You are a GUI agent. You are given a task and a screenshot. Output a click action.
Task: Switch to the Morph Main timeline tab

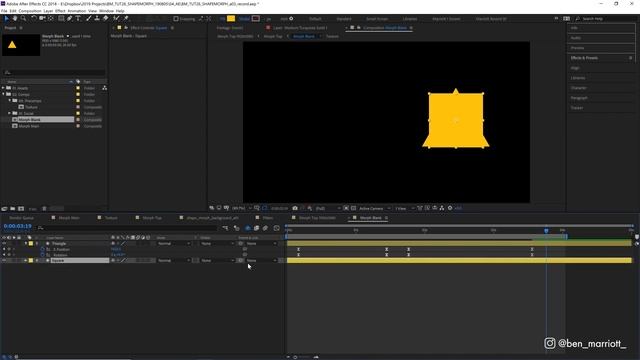(69, 218)
